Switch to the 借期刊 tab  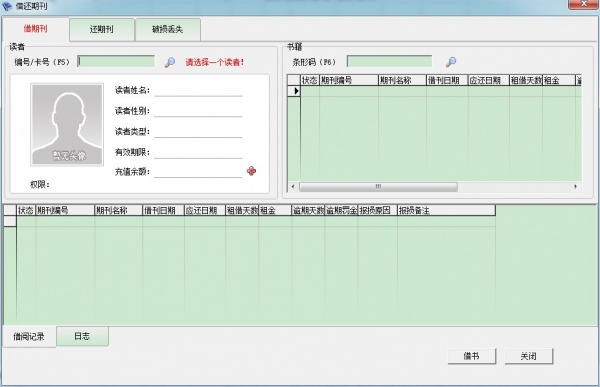pos(36,29)
